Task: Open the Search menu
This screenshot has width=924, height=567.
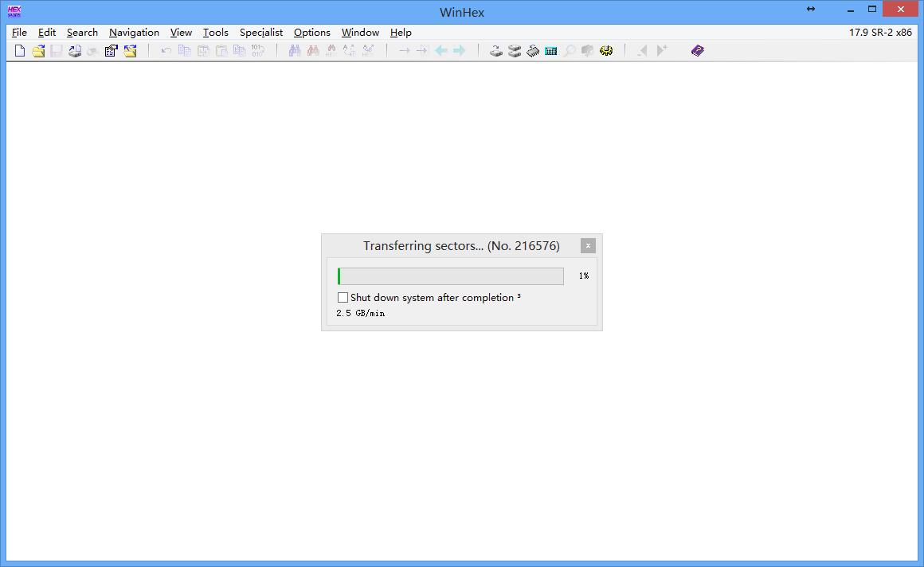Action: pyautogui.click(x=82, y=33)
